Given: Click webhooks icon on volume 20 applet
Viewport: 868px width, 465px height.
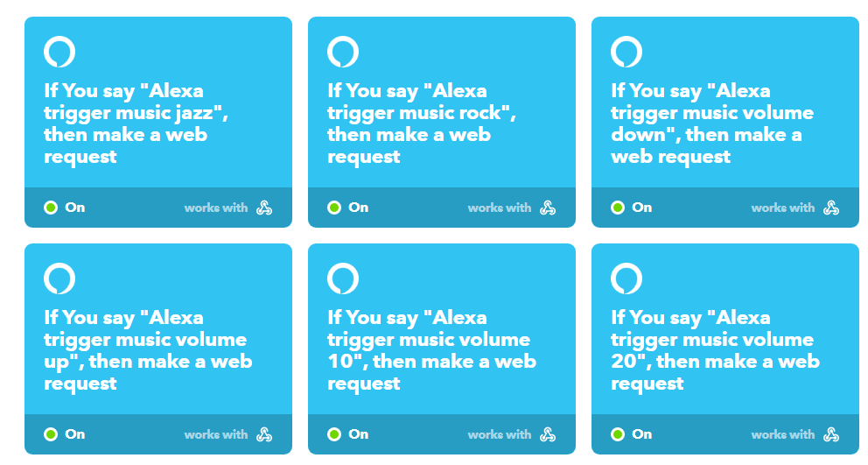Looking at the screenshot, I should tap(831, 434).
